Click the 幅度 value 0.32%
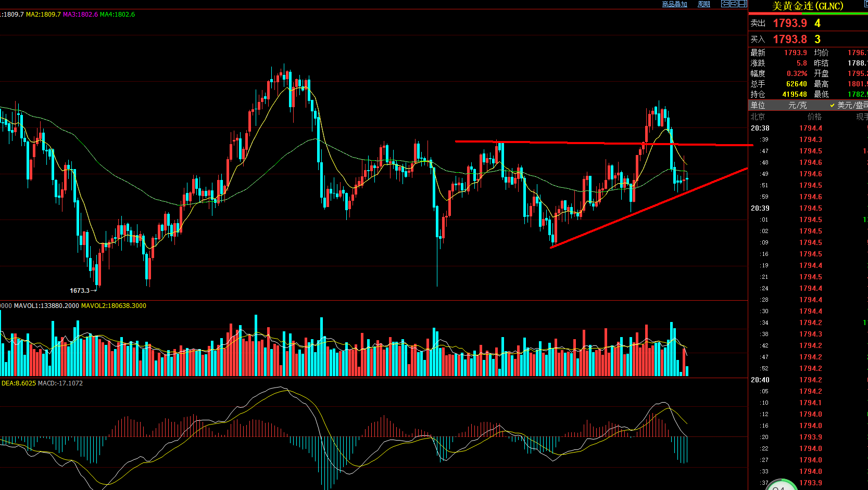The image size is (868, 490). [797, 73]
